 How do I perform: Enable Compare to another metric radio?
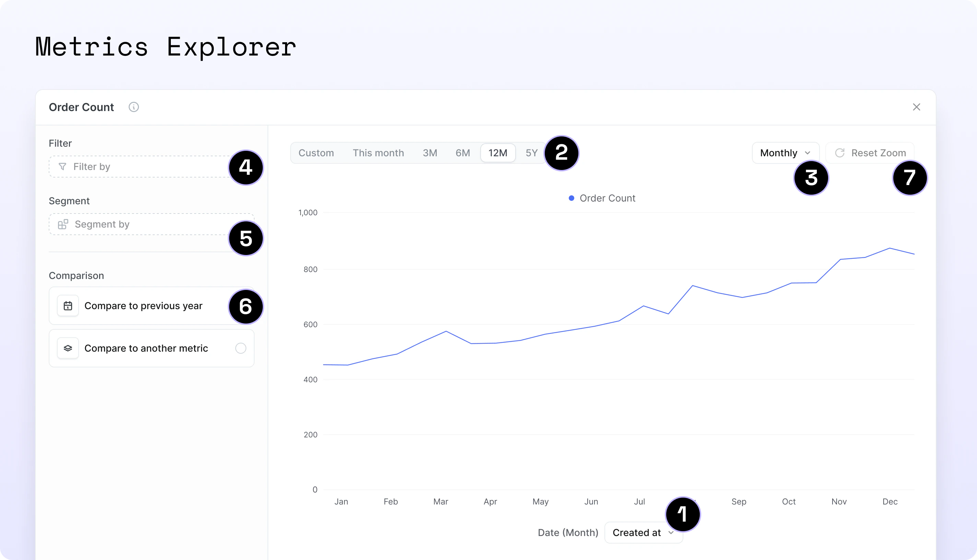(x=240, y=348)
